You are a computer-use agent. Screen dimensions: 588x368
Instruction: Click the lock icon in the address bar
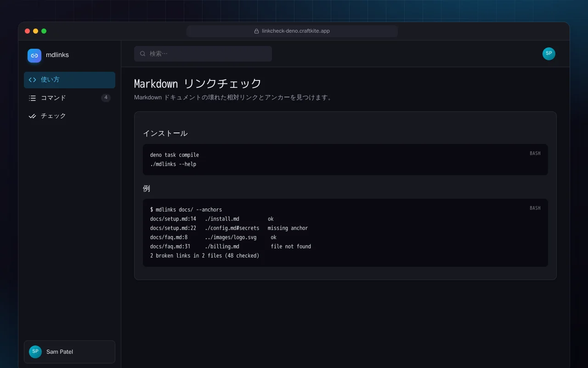click(x=256, y=31)
